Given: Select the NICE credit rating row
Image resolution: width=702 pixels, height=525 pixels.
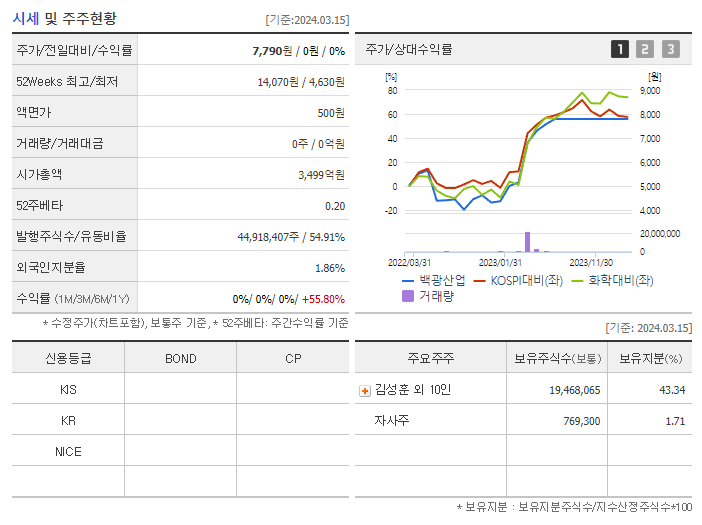Looking at the screenshot, I should pos(180,451).
